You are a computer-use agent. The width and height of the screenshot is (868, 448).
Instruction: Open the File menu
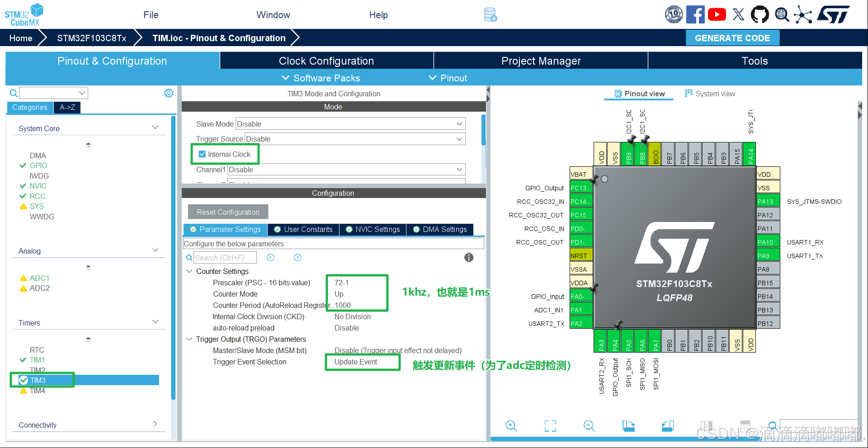[x=151, y=15]
